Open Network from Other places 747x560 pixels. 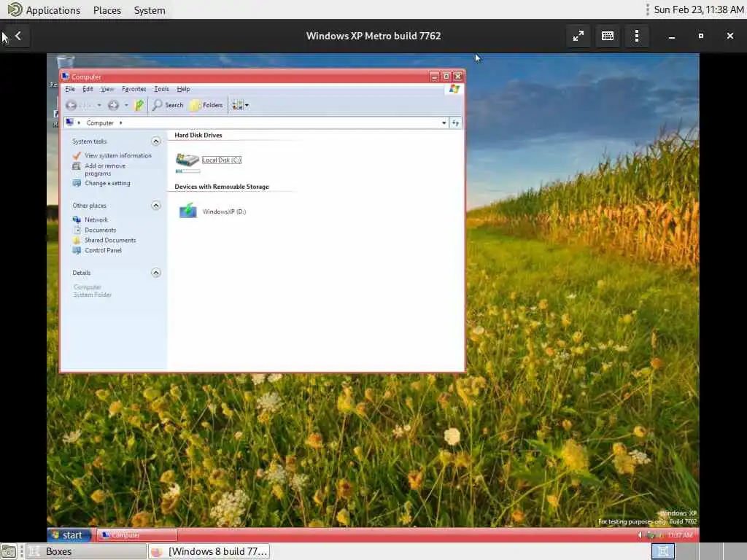coord(96,219)
